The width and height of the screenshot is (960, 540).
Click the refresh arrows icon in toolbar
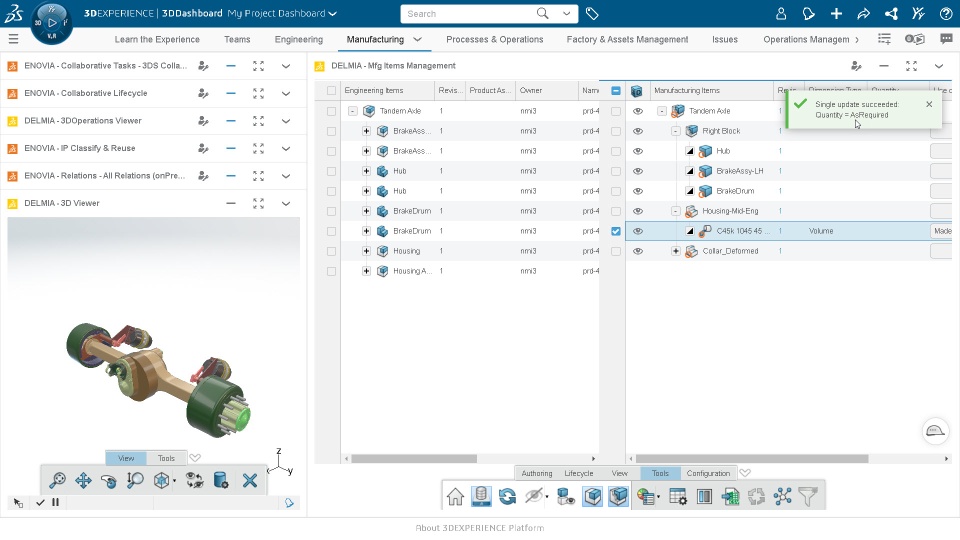point(507,497)
